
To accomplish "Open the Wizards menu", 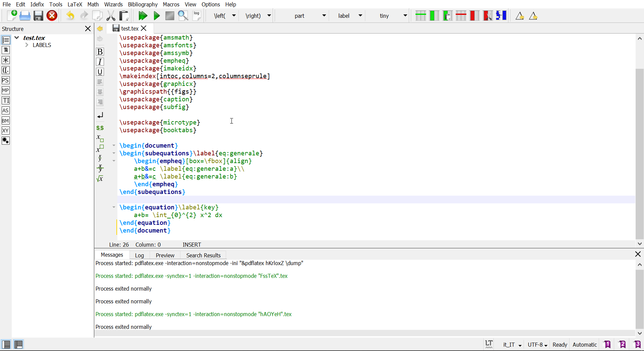I will 113,4.
